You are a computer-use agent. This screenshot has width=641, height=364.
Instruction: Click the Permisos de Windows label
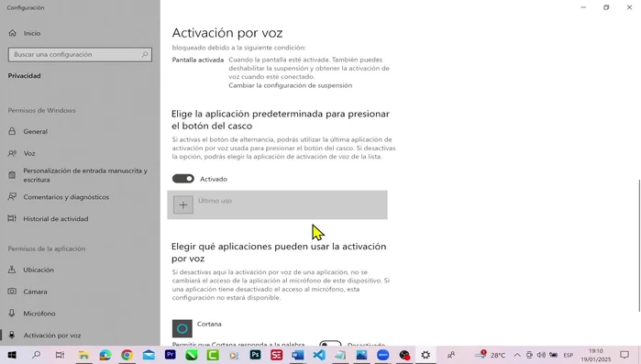41,110
